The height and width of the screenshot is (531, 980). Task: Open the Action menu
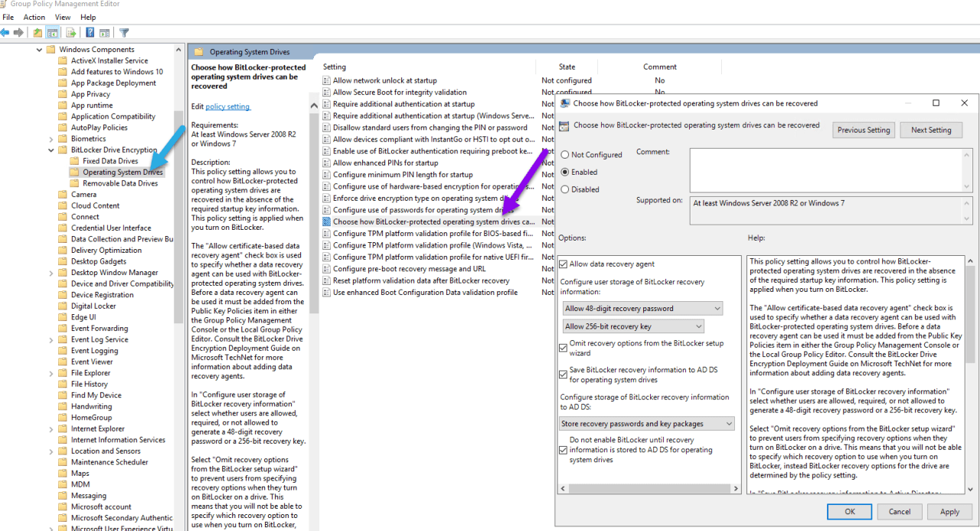34,17
